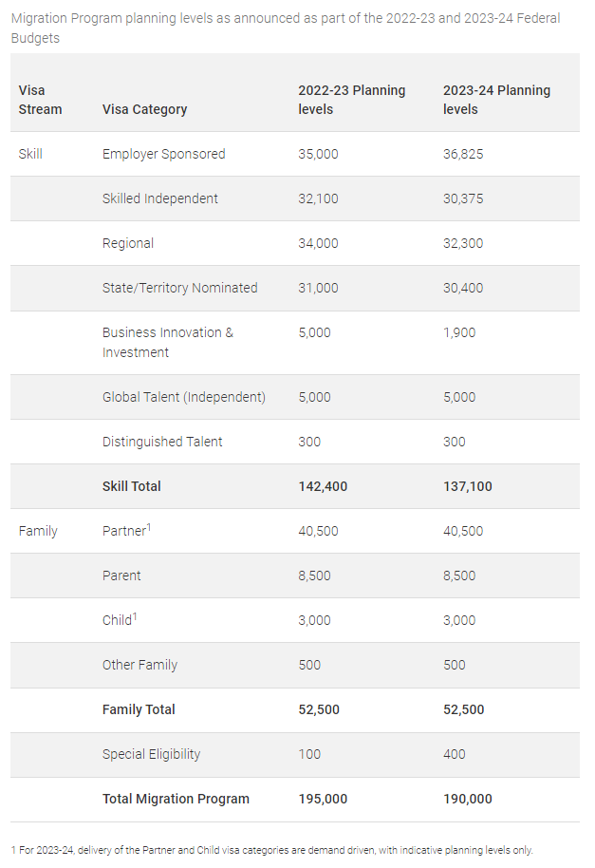Click the Employer Sponsored category cell
Viewport: 595px width, 868px height.
163,154
